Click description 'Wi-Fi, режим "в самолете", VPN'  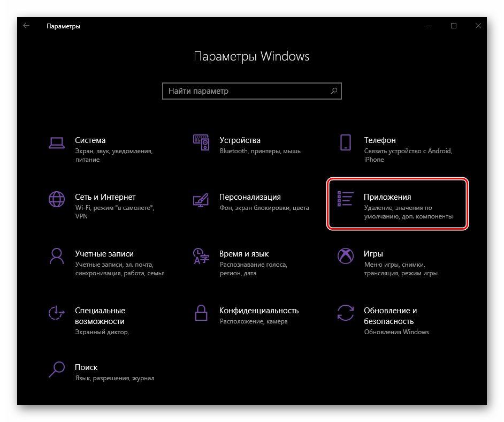[114, 212]
